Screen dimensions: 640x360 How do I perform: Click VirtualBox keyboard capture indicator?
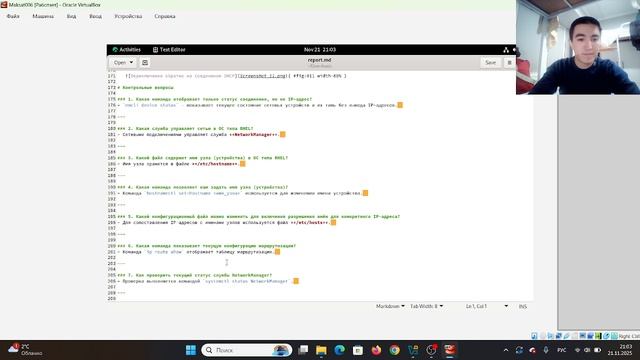click(614, 336)
